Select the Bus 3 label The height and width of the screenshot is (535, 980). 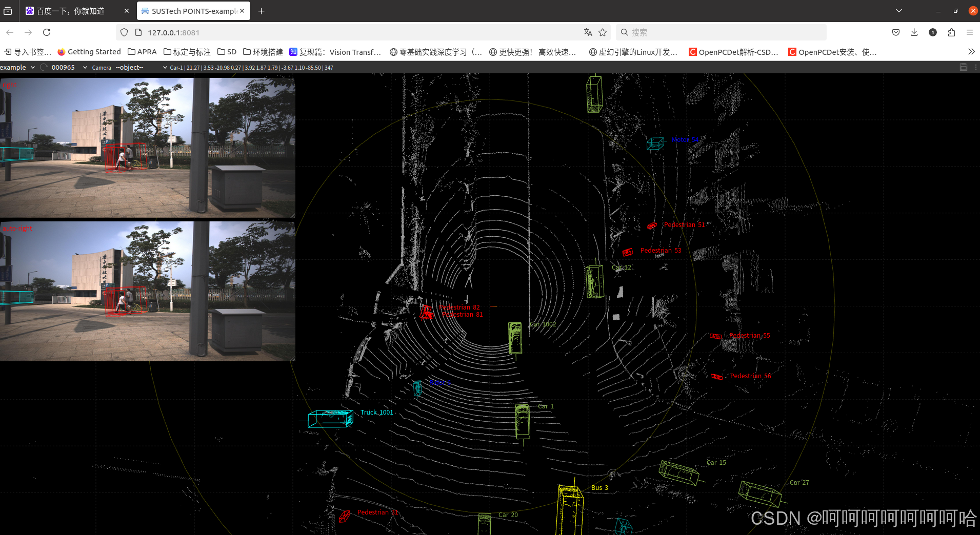pyautogui.click(x=599, y=488)
